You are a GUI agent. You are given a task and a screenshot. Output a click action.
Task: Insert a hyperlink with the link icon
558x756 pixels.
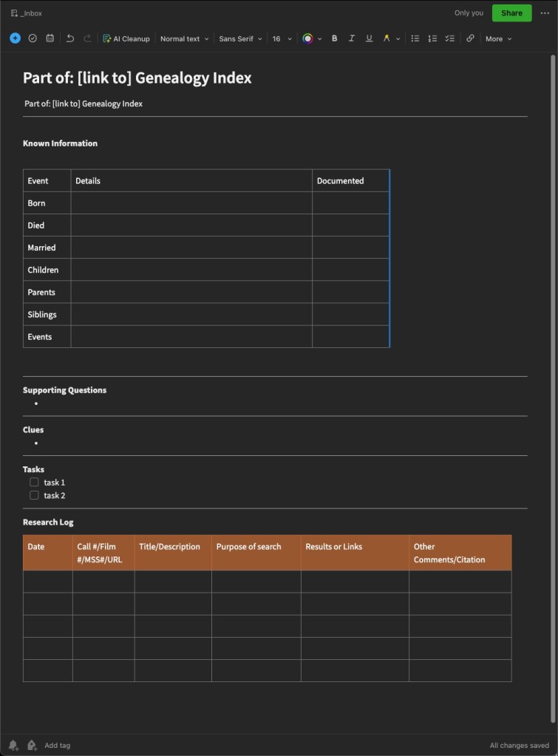(470, 38)
